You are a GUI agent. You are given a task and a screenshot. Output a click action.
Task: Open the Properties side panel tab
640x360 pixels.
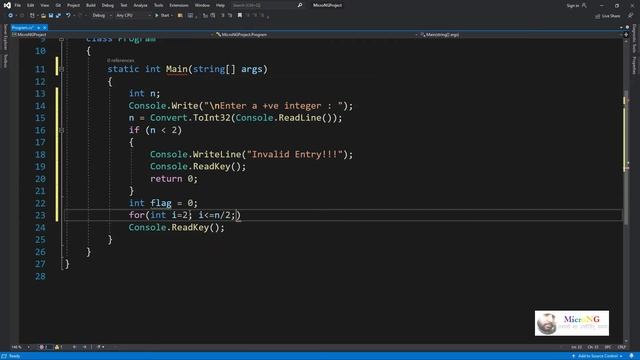634,65
